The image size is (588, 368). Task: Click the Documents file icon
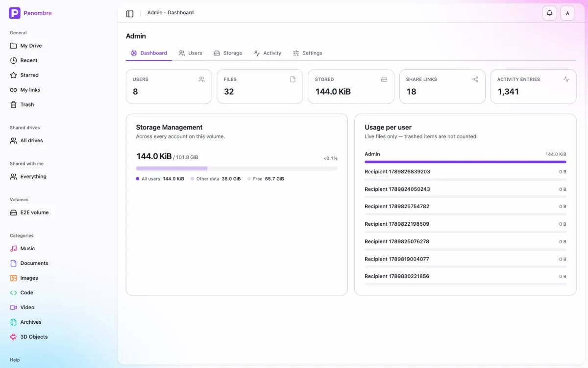[14, 263]
